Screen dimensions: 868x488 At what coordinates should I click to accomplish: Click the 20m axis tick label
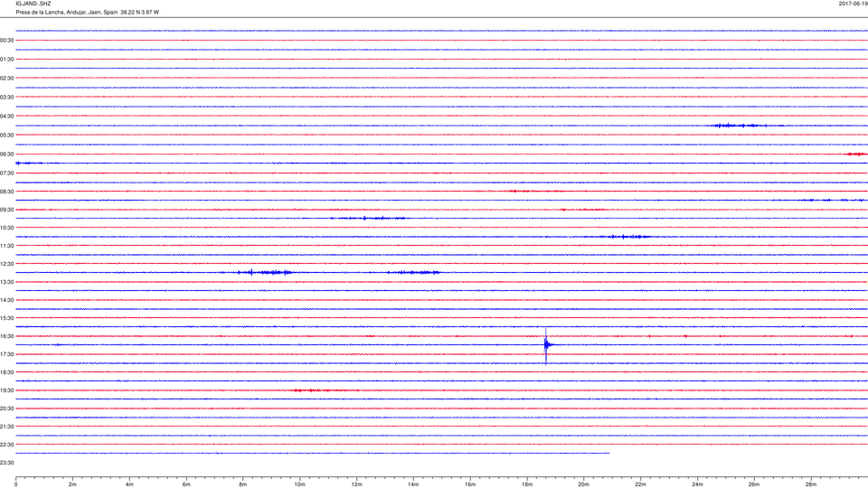[x=583, y=484]
